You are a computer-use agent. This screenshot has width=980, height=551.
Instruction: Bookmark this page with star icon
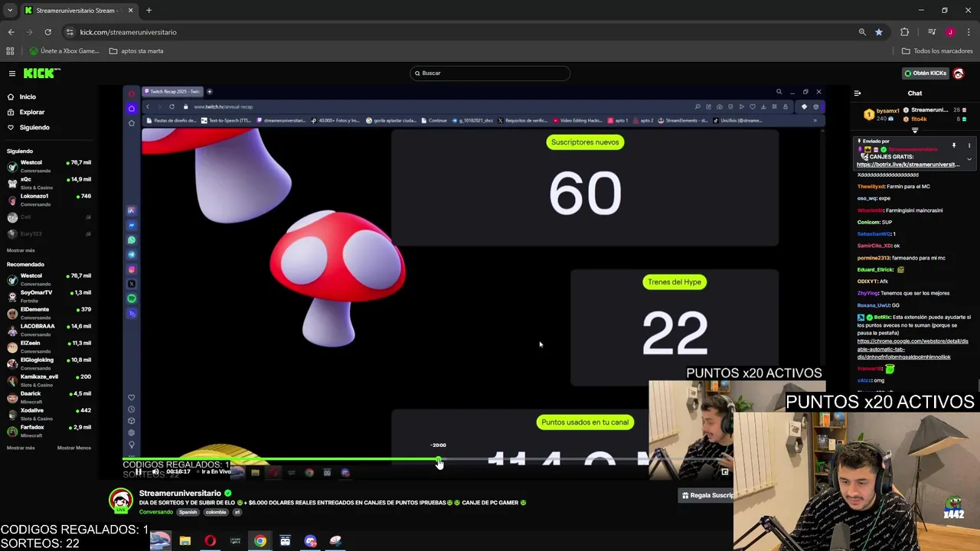[x=879, y=32]
